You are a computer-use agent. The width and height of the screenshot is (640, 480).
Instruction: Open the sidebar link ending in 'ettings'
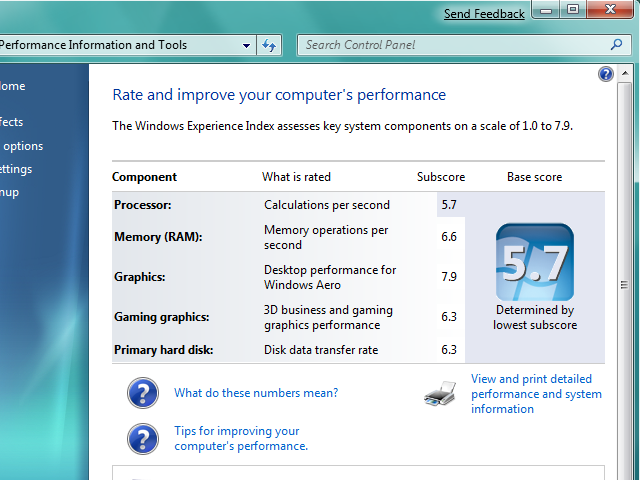click(16, 169)
